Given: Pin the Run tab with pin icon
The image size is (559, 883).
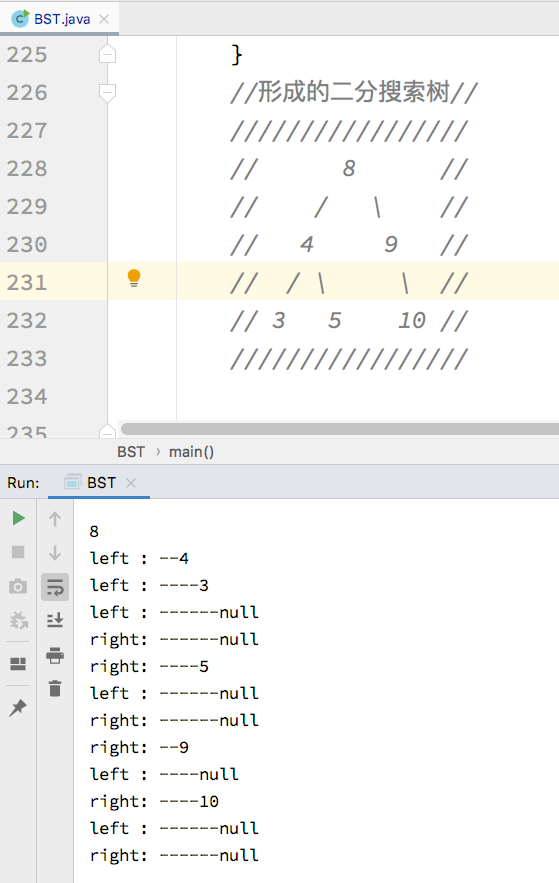Looking at the screenshot, I should coord(17,707).
